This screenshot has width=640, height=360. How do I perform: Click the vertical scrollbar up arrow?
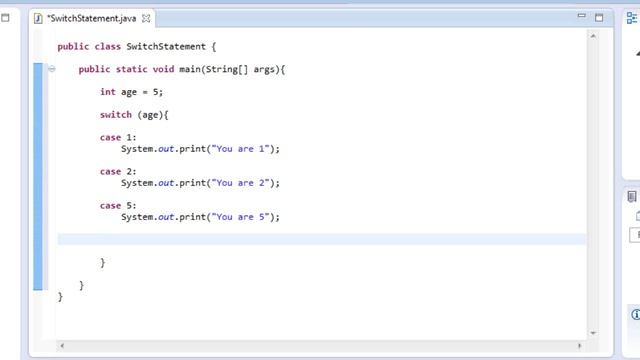click(x=593, y=36)
